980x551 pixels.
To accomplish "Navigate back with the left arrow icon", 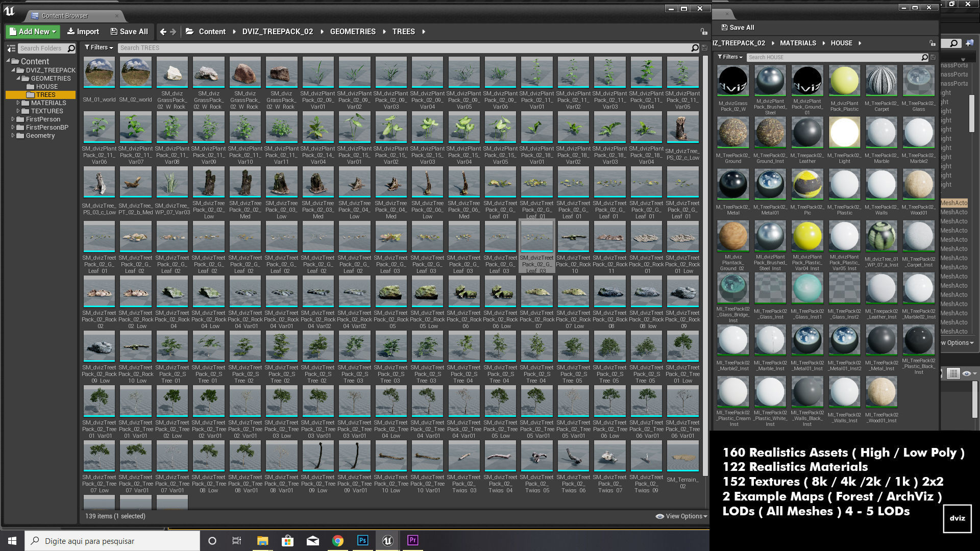I will (x=163, y=32).
